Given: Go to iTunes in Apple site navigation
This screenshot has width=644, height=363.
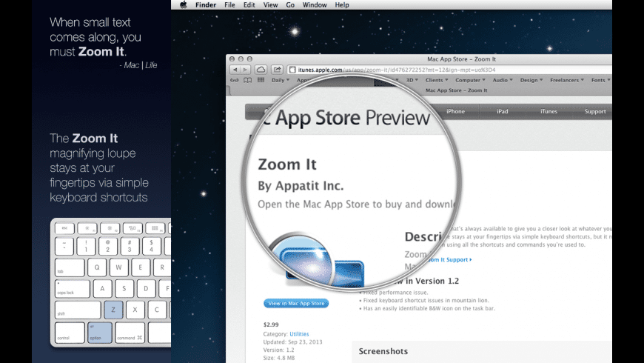Looking at the screenshot, I should point(549,111).
